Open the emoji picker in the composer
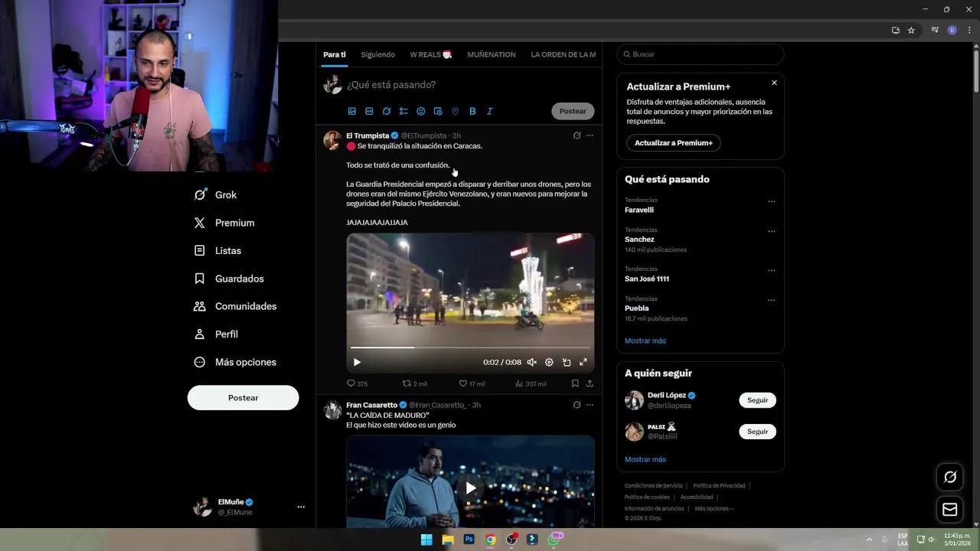This screenshot has height=551, width=980. tap(420, 111)
